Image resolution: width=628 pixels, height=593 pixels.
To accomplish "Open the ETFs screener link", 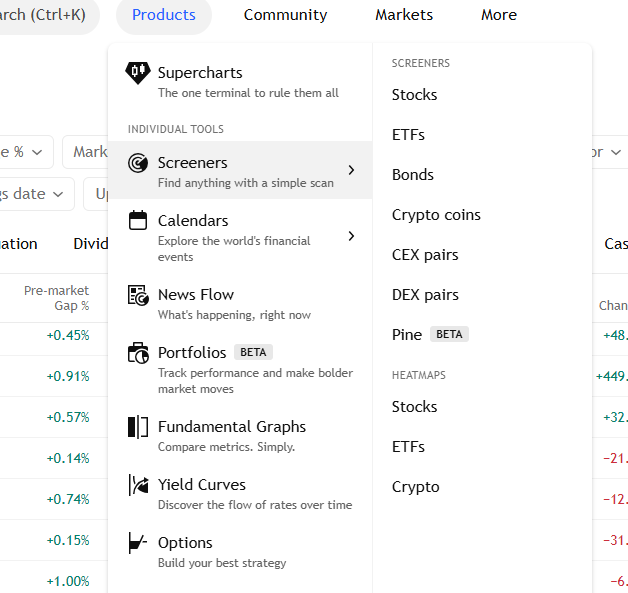I will coord(408,135).
